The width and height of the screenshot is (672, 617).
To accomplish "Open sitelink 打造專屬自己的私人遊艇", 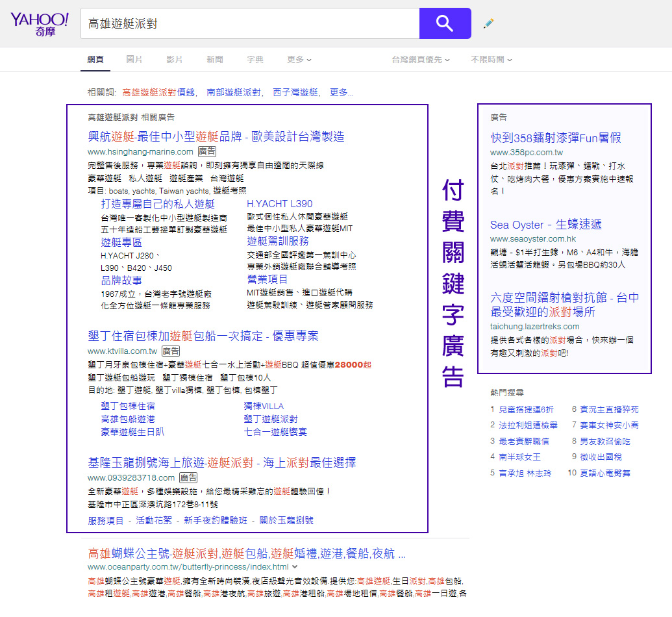I will [x=158, y=204].
